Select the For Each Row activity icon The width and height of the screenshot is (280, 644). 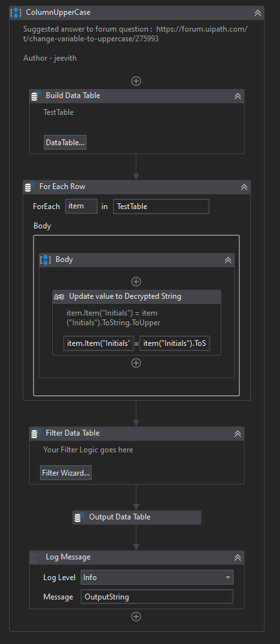point(30,187)
